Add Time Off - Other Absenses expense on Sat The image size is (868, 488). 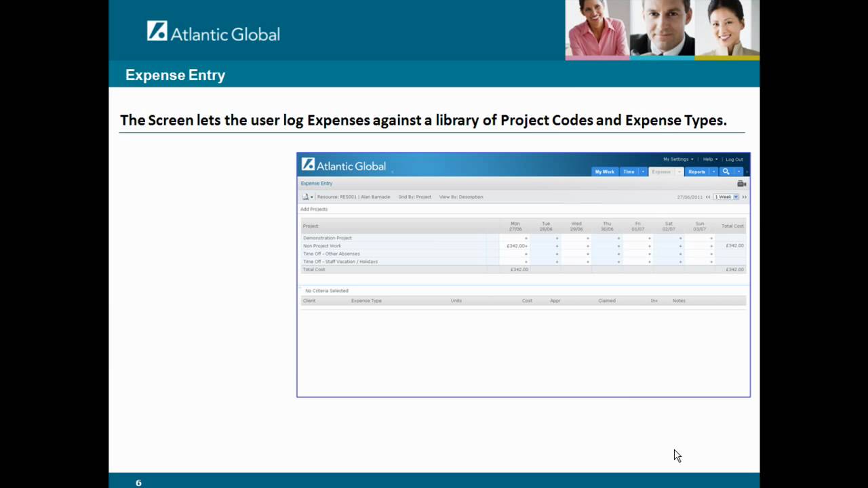coord(680,254)
